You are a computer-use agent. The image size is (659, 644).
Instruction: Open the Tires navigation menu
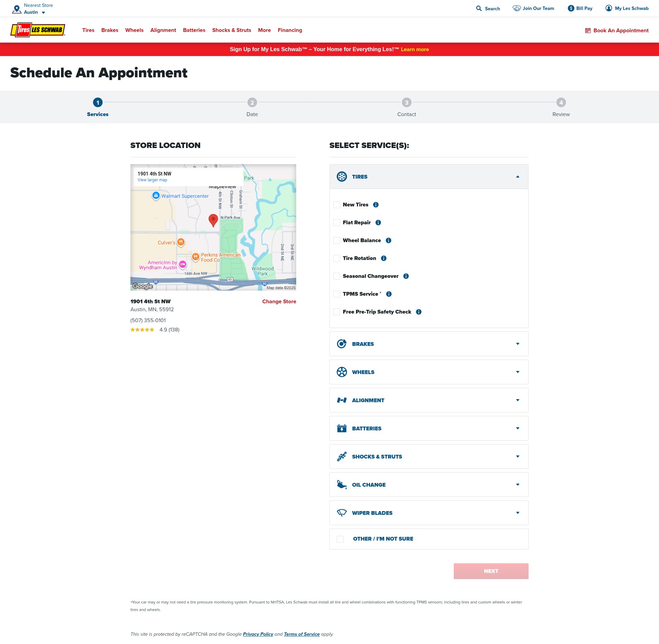point(88,30)
